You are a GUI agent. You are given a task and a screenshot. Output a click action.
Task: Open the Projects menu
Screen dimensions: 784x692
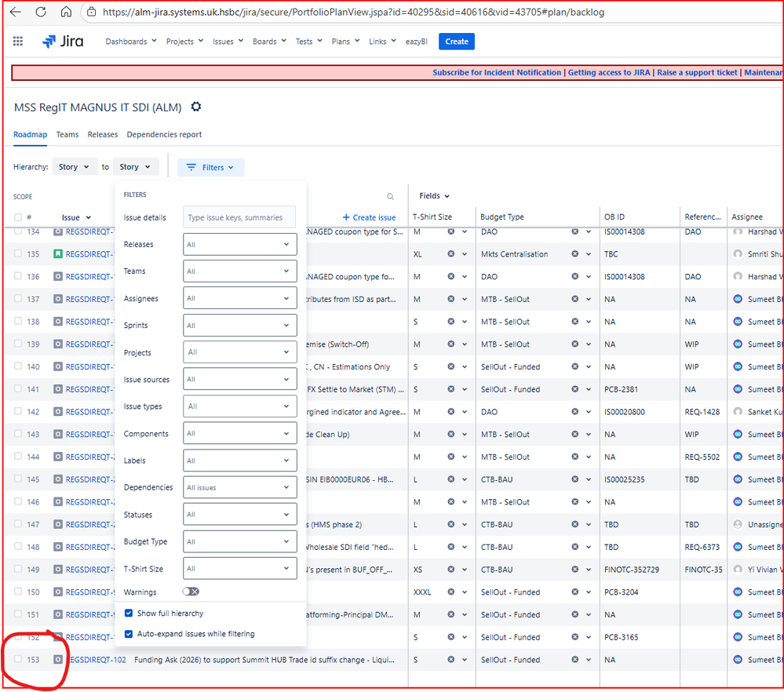click(184, 42)
